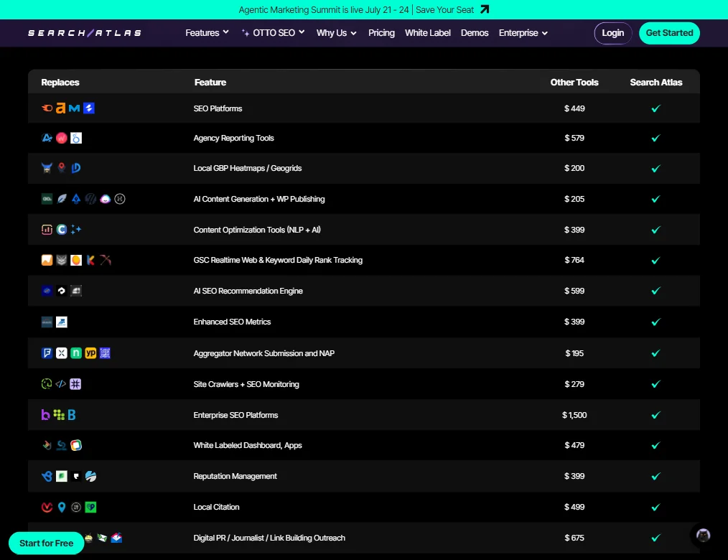Screen dimensions: 728x560
Task: Click the green heart logo in Local Citation row
Action: [x=91, y=507]
